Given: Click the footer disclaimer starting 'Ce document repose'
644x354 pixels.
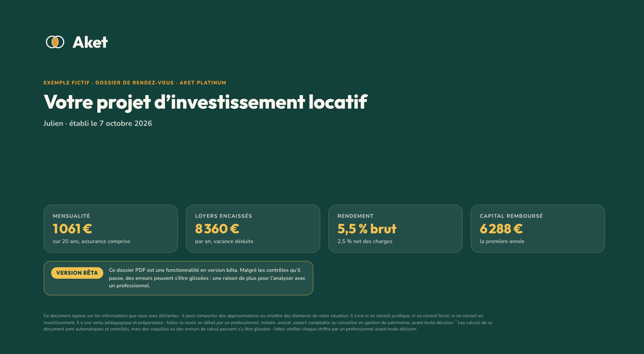Looking at the screenshot, I should point(268,322).
